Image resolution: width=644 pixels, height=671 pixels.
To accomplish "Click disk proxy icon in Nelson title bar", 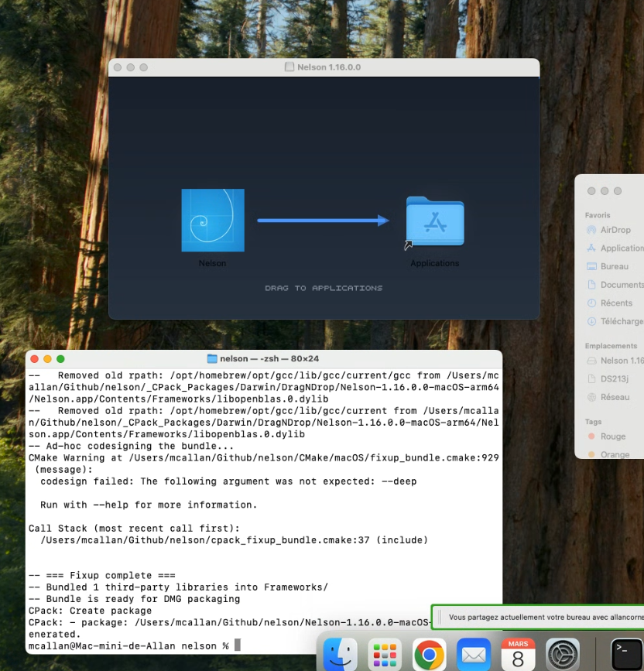I will tap(289, 67).
